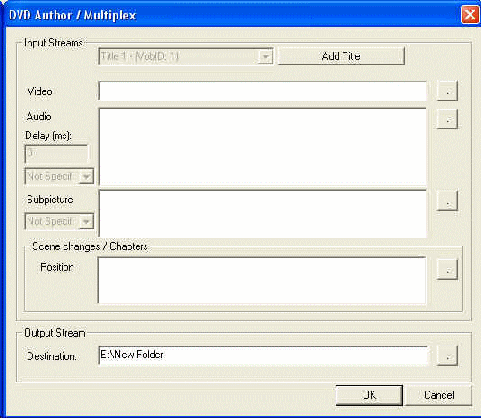Browse for the Destination folder
The height and width of the screenshot is (418, 481).
tap(447, 356)
